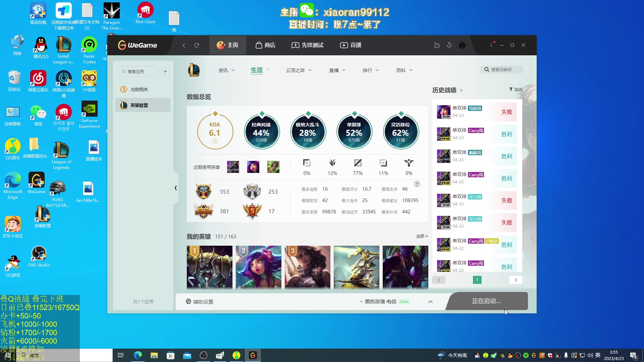Go to next match history page
The image size is (644, 362).
(x=516, y=280)
